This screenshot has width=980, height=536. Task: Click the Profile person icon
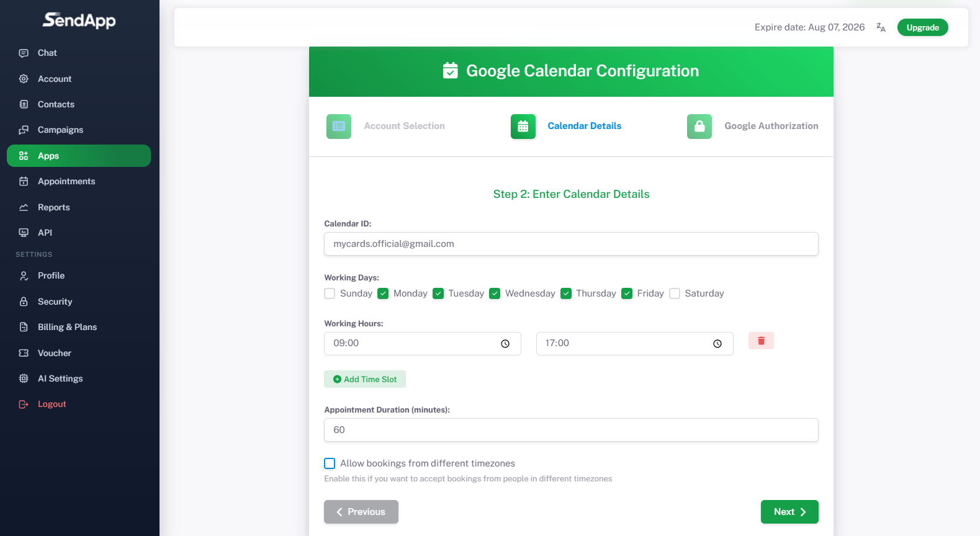pyautogui.click(x=24, y=275)
